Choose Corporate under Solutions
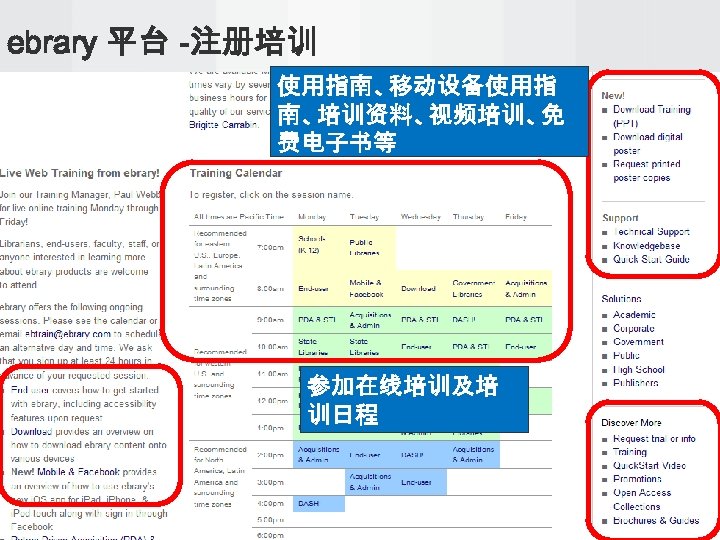The height and width of the screenshot is (540, 720). point(634,328)
